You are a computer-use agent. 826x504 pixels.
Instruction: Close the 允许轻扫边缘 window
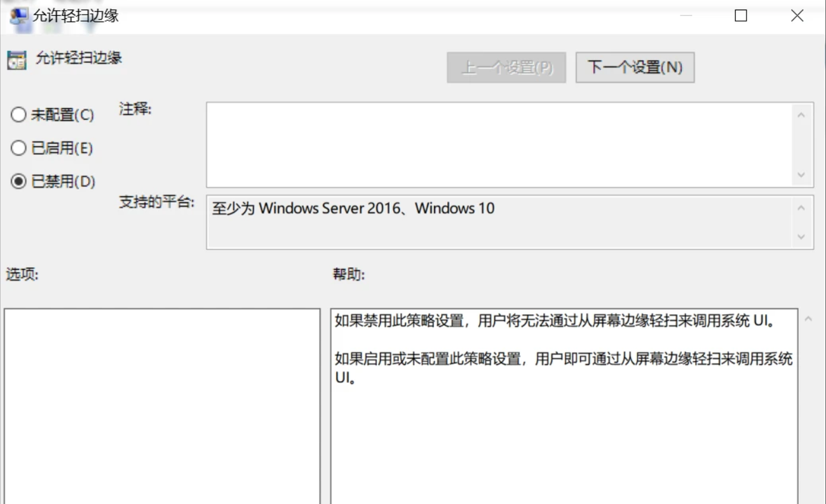(x=797, y=16)
